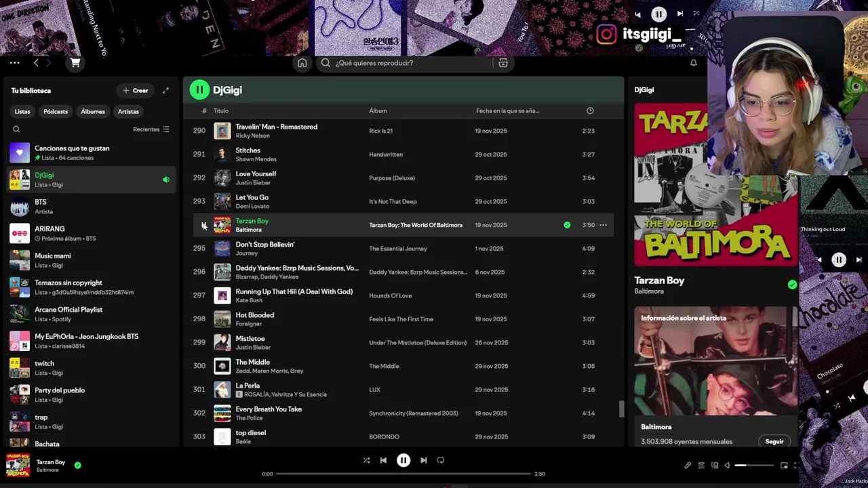Mute the volume with the speaker icon

[x=728, y=466]
